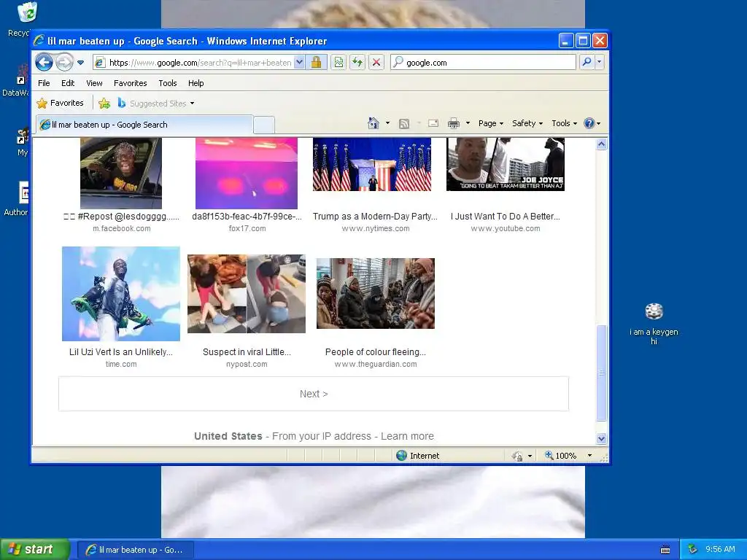Click the RSS Feeds icon
This screenshot has width=747, height=560.
click(404, 124)
